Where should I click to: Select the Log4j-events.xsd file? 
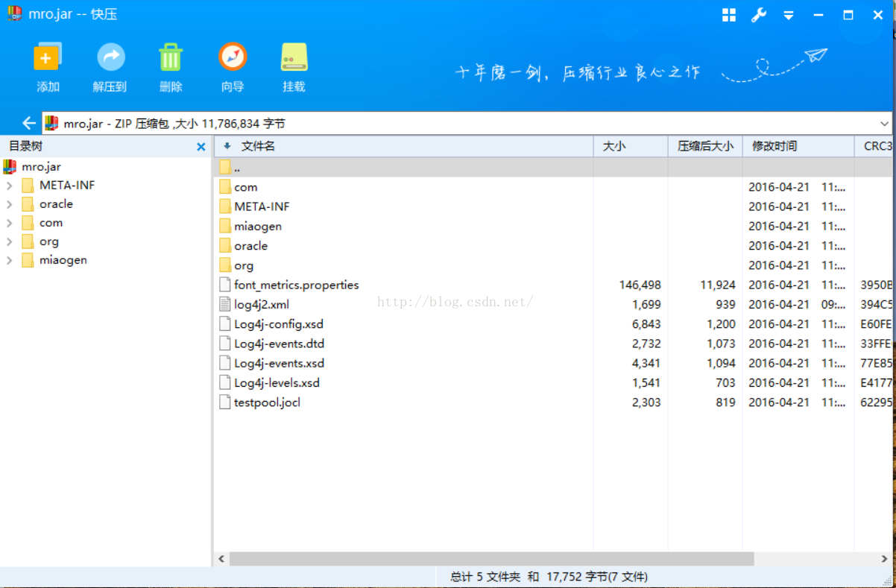553,363
